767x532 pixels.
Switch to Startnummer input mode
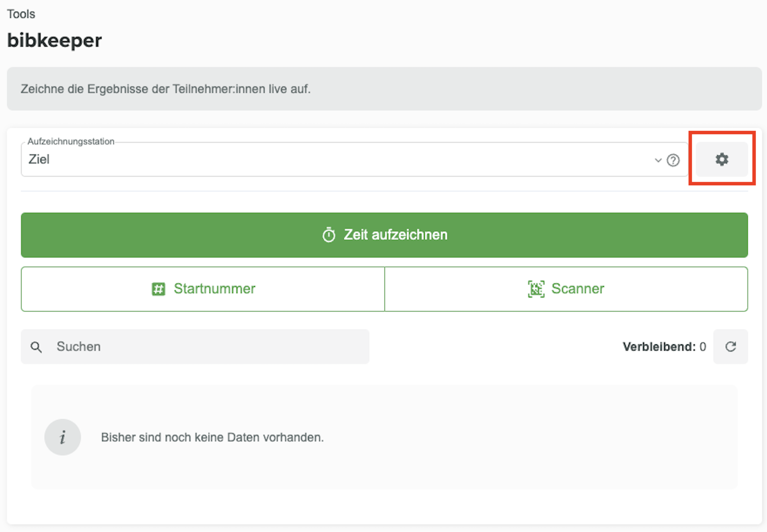pos(203,289)
